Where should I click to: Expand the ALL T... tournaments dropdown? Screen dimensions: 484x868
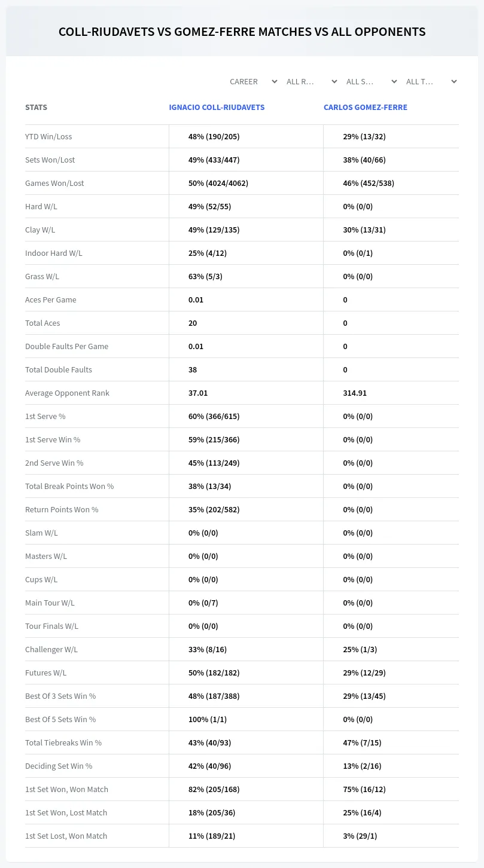coord(431,81)
